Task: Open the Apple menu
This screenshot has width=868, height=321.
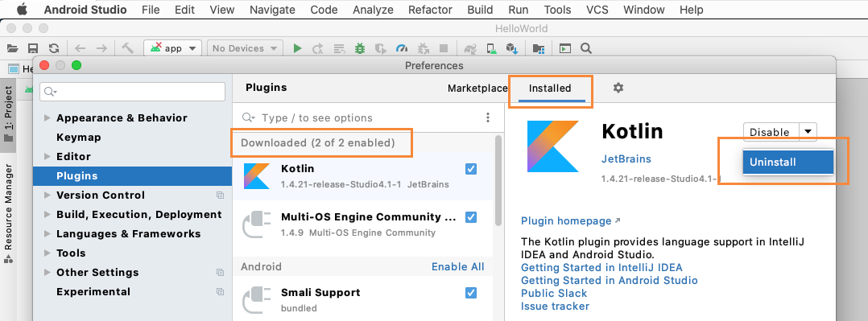Action: click(x=22, y=10)
